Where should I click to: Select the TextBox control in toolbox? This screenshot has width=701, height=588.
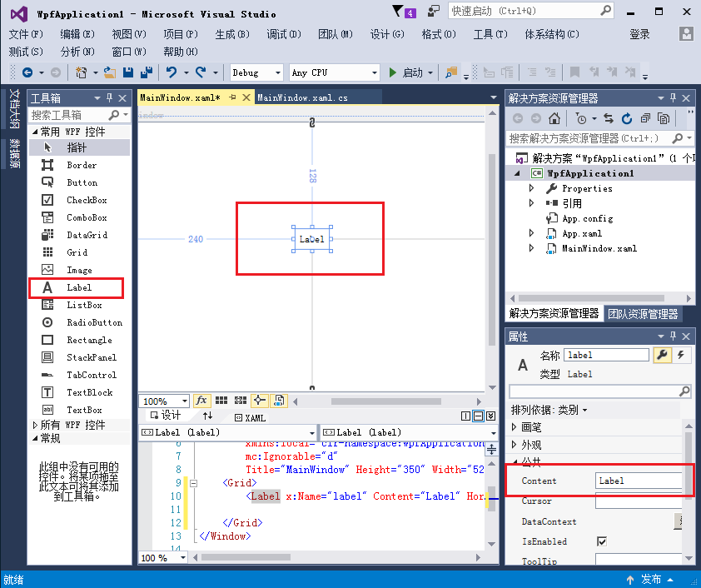click(x=80, y=410)
